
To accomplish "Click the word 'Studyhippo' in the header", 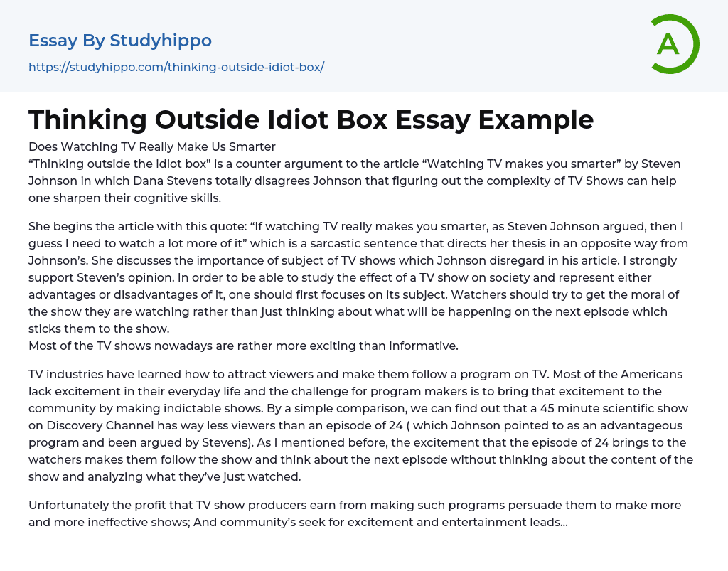I will click(x=161, y=41).
